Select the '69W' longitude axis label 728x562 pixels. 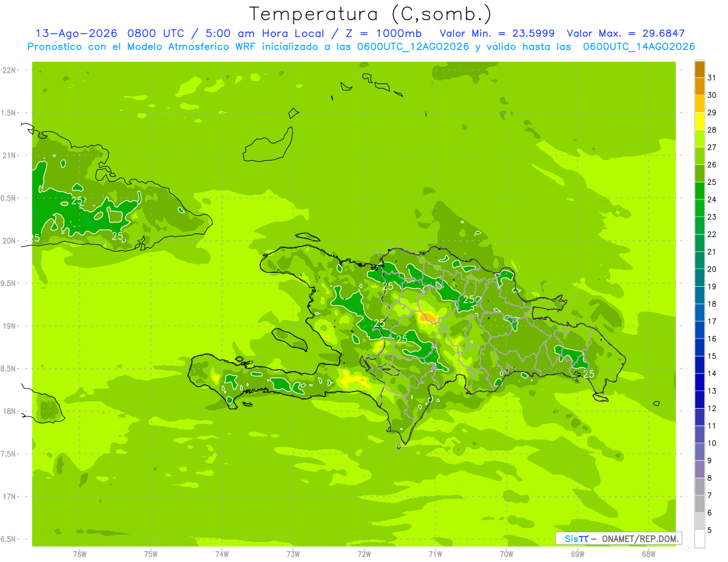point(577,554)
